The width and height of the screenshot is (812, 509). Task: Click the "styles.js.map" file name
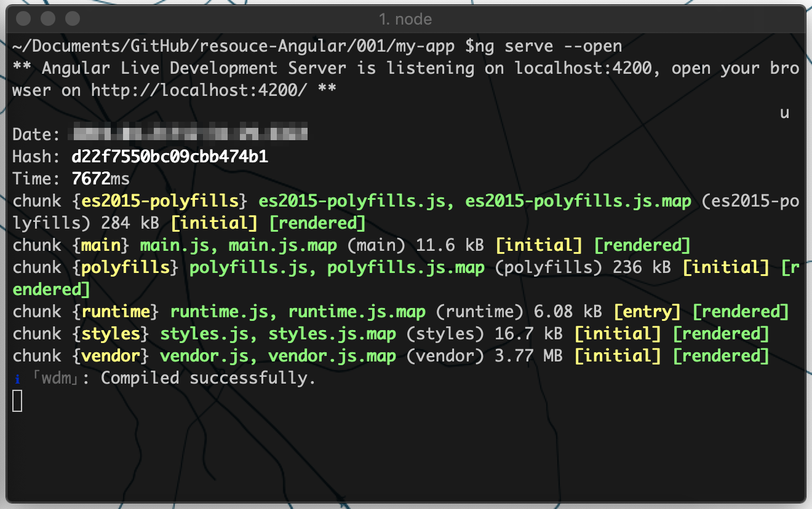point(332,334)
